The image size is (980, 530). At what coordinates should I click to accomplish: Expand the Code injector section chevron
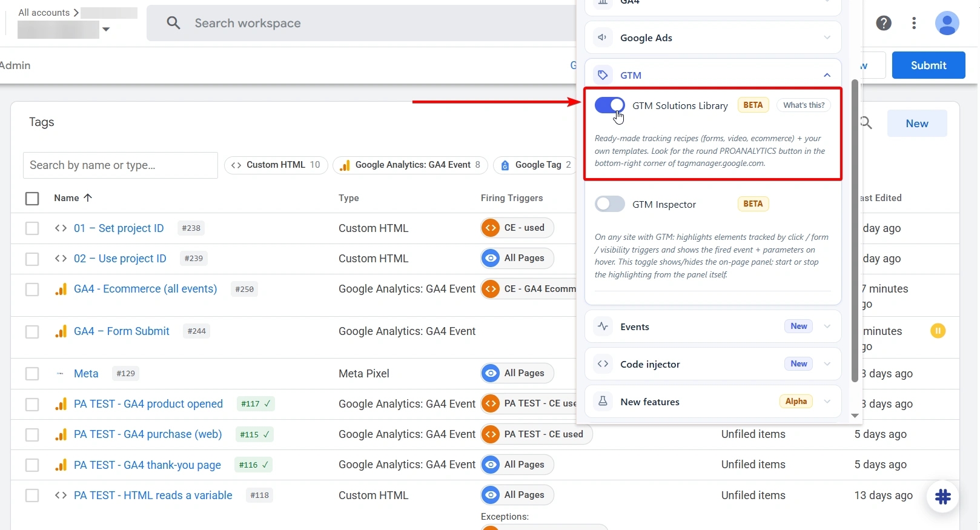827,364
